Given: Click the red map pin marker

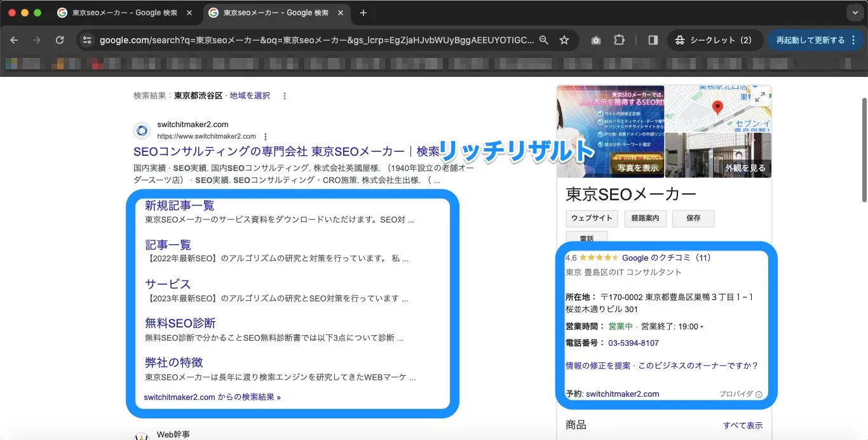Looking at the screenshot, I should click(718, 107).
